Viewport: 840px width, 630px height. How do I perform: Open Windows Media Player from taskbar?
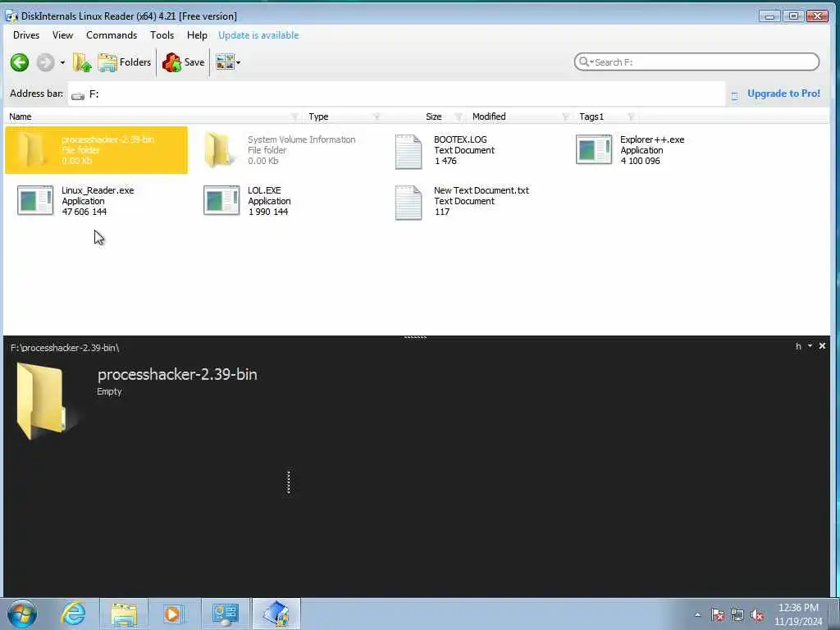[173, 614]
